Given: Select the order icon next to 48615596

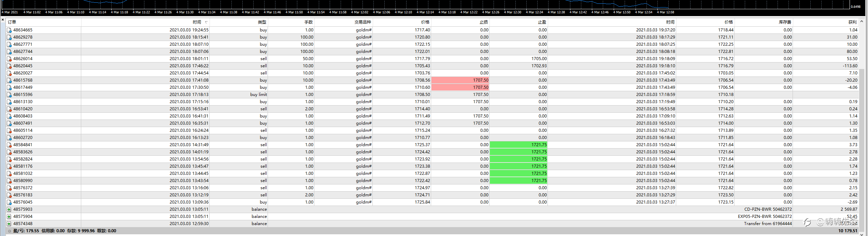Looking at the screenshot, I should coord(9,95).
